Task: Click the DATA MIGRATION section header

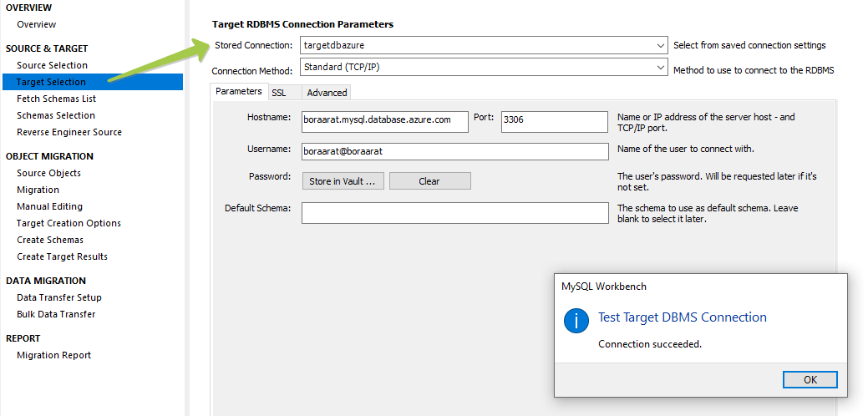Action: [46, 281]
